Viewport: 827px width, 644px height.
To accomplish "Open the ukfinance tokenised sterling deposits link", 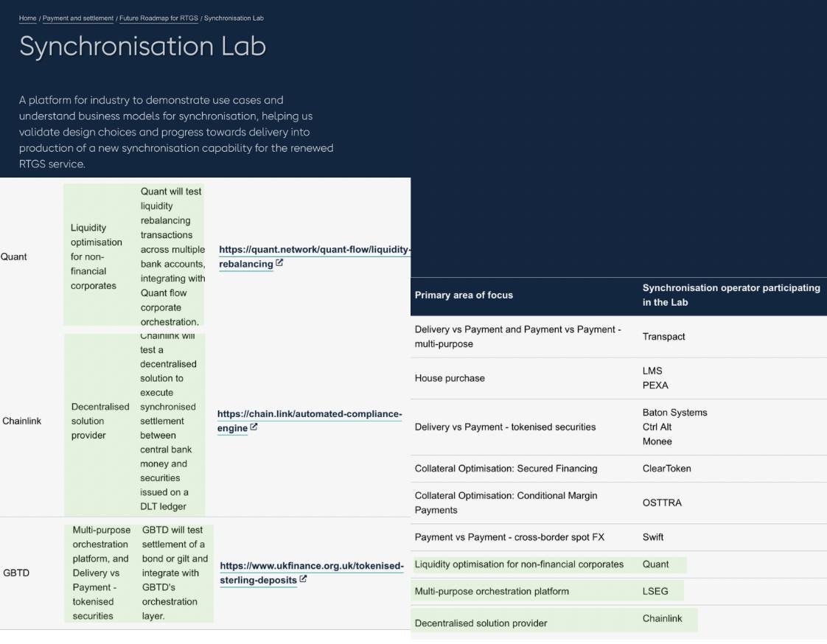I will coord(312,573).
